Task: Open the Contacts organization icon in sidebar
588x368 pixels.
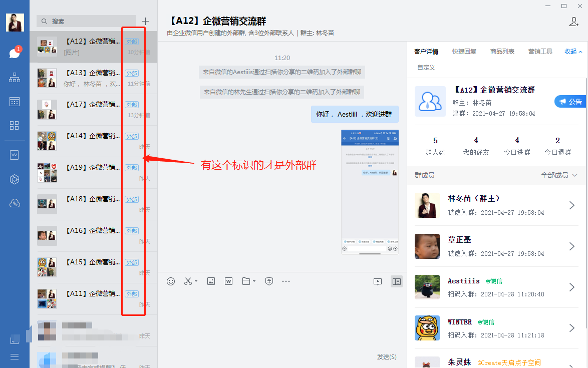Action: (15, 78)
